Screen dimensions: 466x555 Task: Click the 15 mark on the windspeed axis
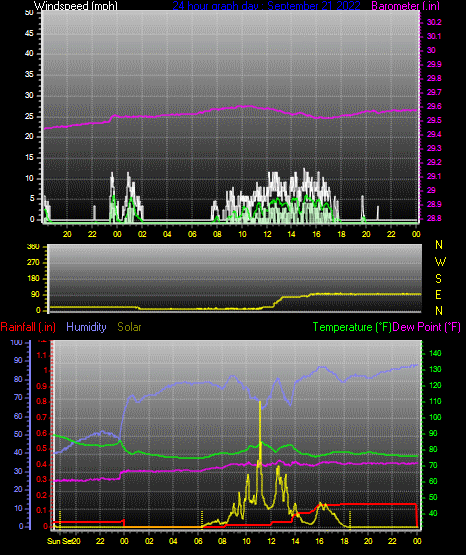tap(29, 158)
